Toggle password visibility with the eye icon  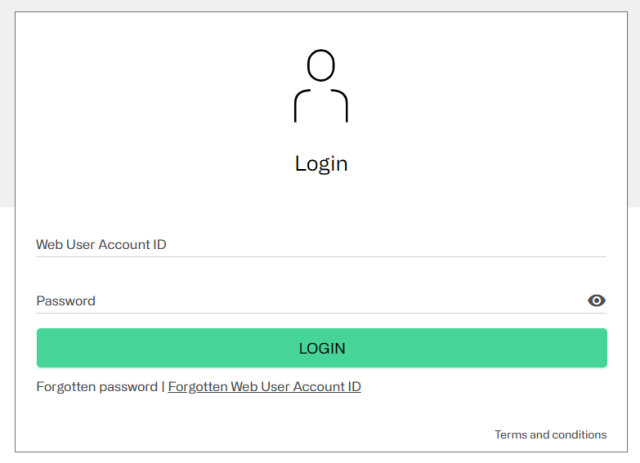(x=596, y=300)
